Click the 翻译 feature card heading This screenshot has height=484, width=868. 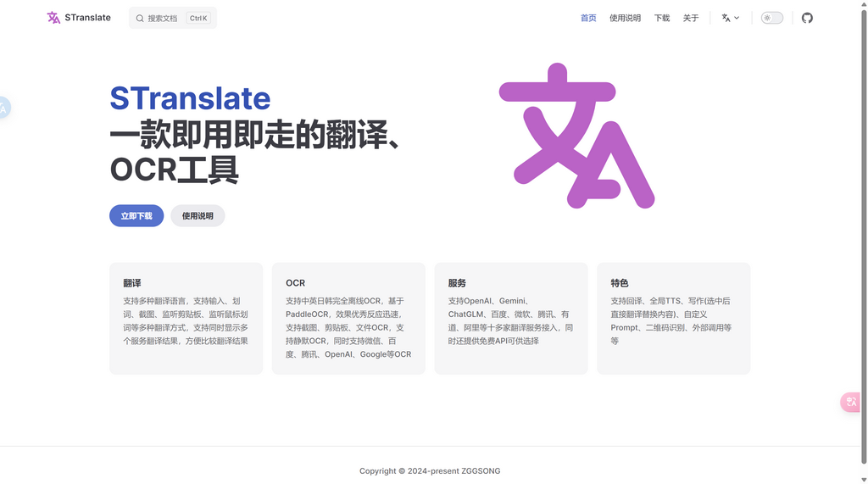pyautogui.click(x=131, y=283)
